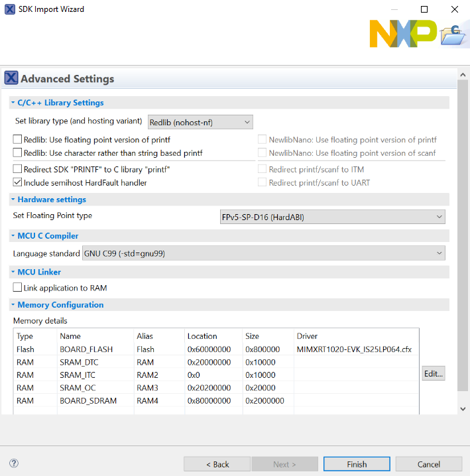This screenshot has height=476, width=470.
Task: Click the Finish button
Action: point(357,464)
